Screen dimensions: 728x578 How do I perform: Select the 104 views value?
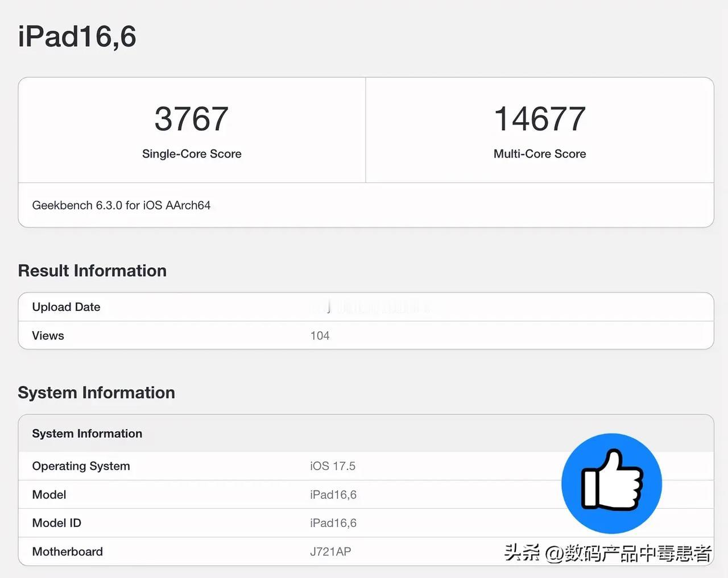pyautogui.click(x=320, y=335)
